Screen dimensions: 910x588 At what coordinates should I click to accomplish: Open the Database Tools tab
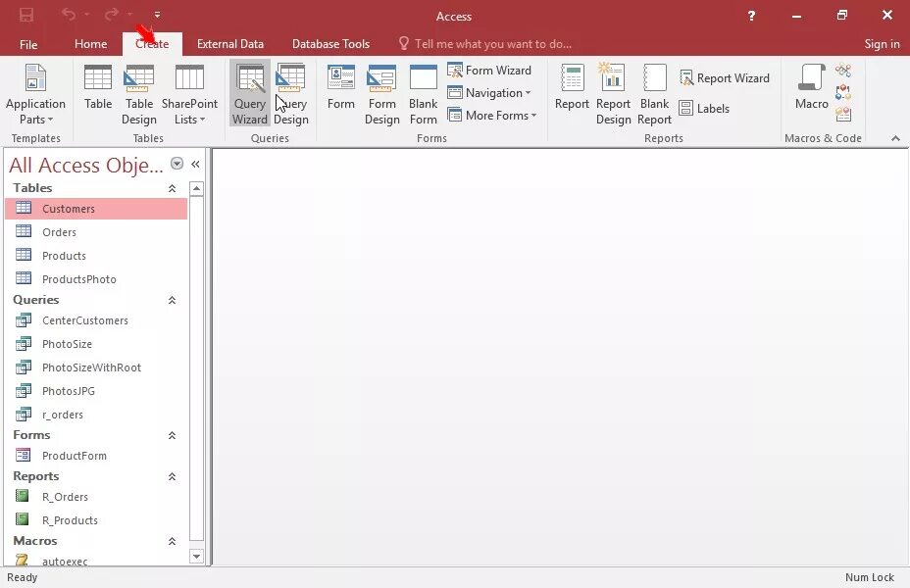pyautogui.click(x=330, y=44)
